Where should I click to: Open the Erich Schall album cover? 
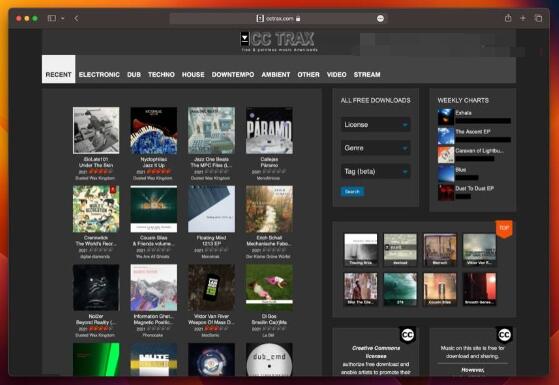click(x=269, y=209)
